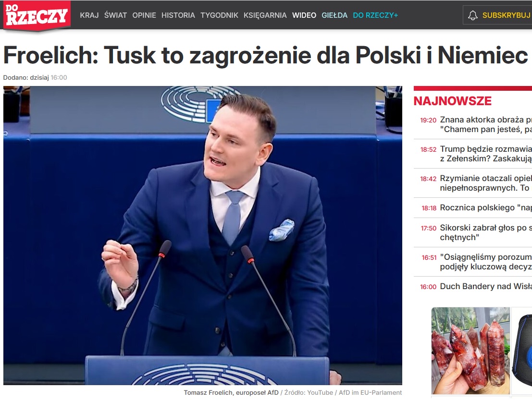Open the NAJNOWSZE latest news heading
This screenshot has width=532, height=401.
pos(453,101)
